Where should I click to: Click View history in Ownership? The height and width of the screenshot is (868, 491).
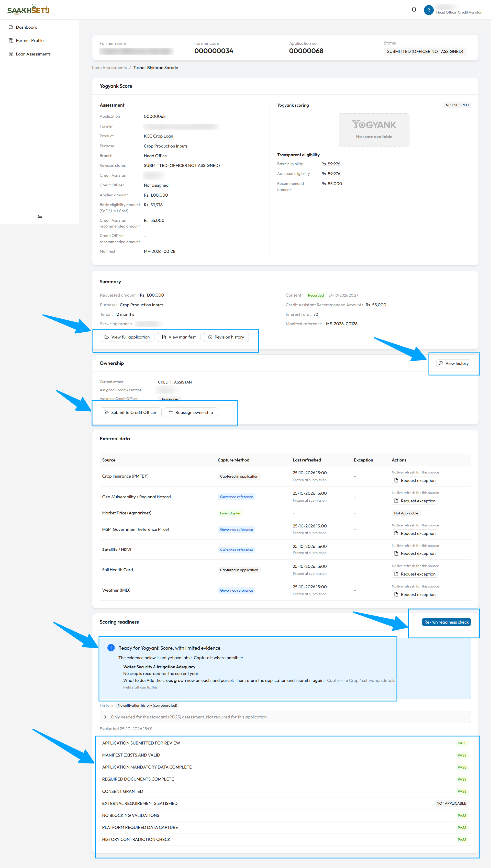pos(454,363)
